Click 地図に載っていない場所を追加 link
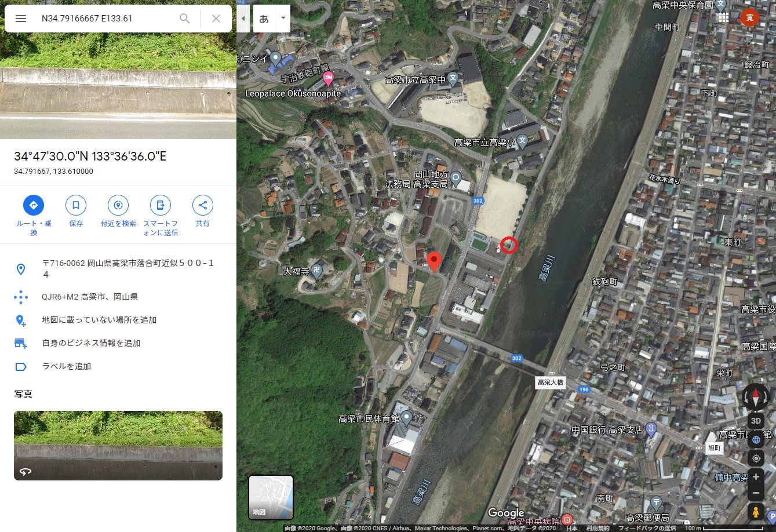The image size is (776, 532). (x=99, y=320)
